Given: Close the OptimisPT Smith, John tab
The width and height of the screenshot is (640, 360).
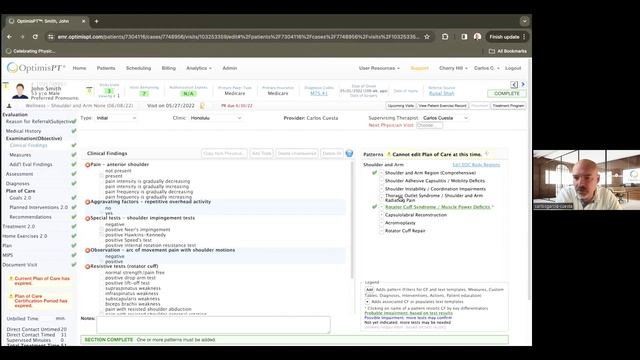Looking at the screenshot, I should point(83,21).
